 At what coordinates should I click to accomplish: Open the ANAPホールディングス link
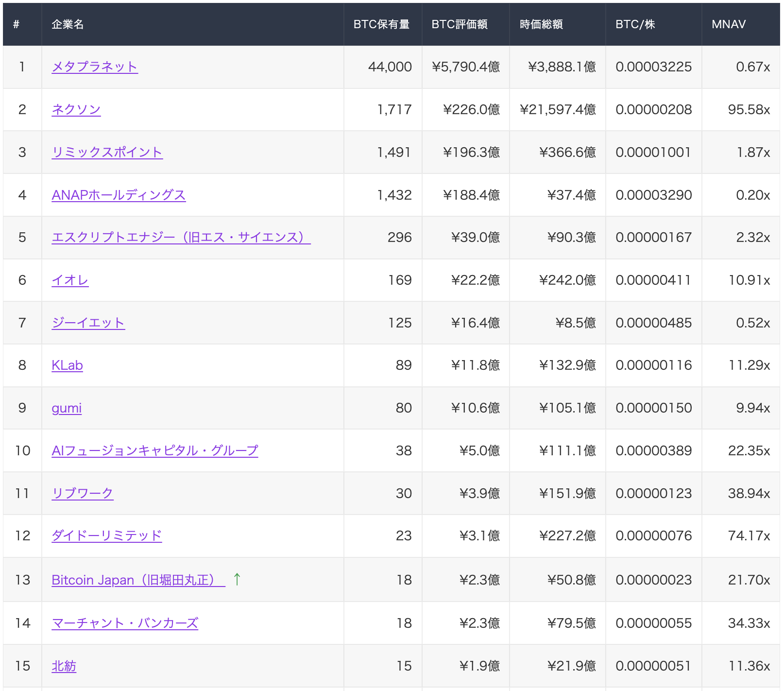pyautogui.click(x=119, y=195)
